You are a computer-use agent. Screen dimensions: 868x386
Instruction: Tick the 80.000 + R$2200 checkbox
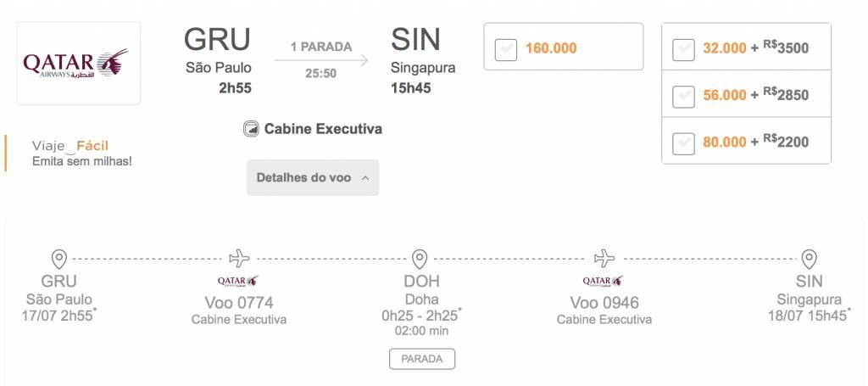tap(684, 143)
